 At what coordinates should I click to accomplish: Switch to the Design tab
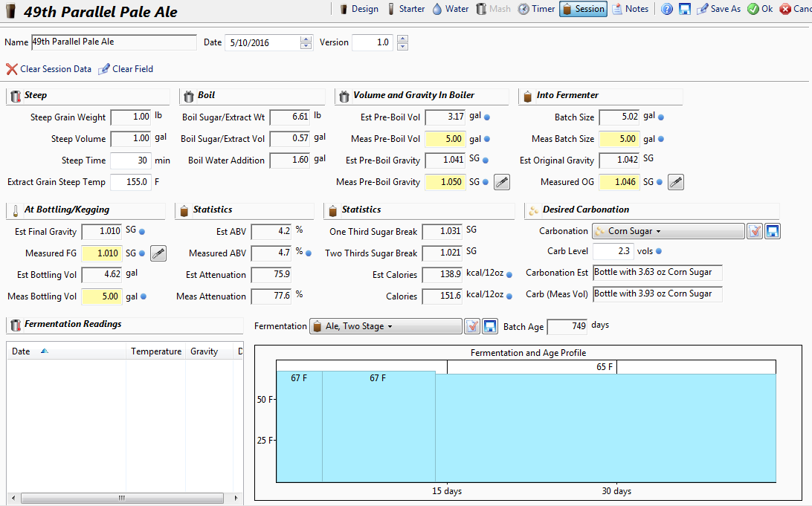click(x=359, y=9)
